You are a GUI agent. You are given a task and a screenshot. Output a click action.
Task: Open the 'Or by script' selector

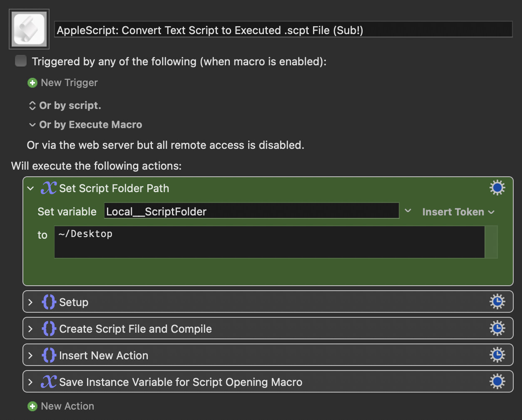32,106
